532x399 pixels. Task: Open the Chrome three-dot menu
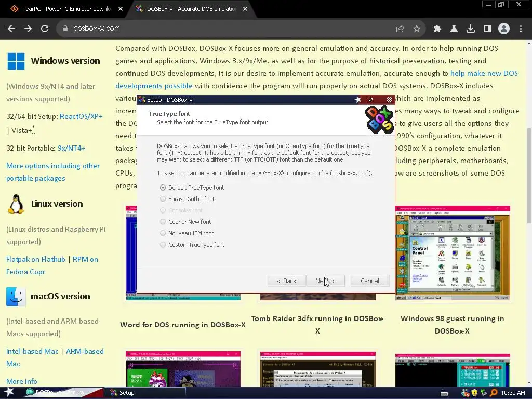(x=521, y=29)
